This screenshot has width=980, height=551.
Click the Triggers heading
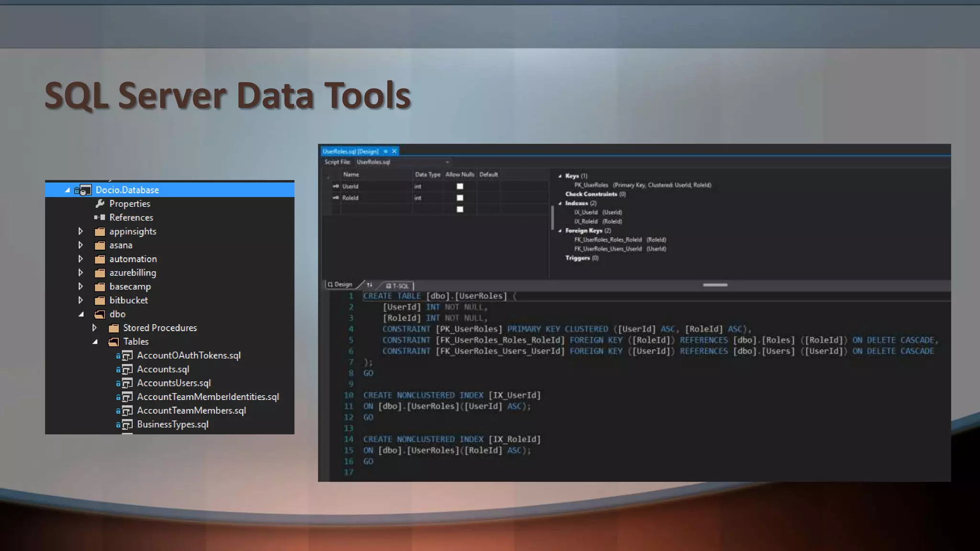(582, 258)
